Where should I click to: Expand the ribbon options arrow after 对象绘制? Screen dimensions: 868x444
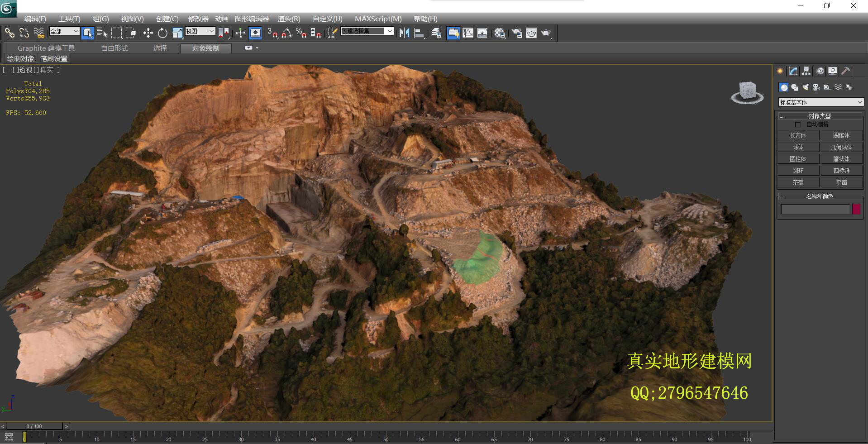coord(257,48)
